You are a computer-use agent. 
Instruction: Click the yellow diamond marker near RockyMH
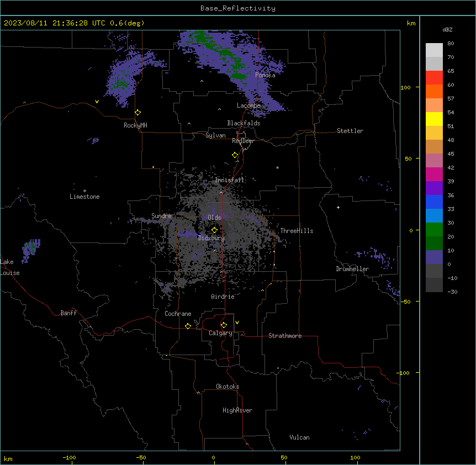pyautogui.click(x=138, y=113)
